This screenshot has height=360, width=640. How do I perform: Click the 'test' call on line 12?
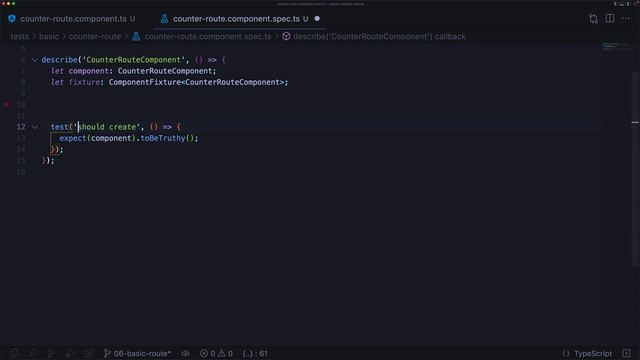click(60, 127)
